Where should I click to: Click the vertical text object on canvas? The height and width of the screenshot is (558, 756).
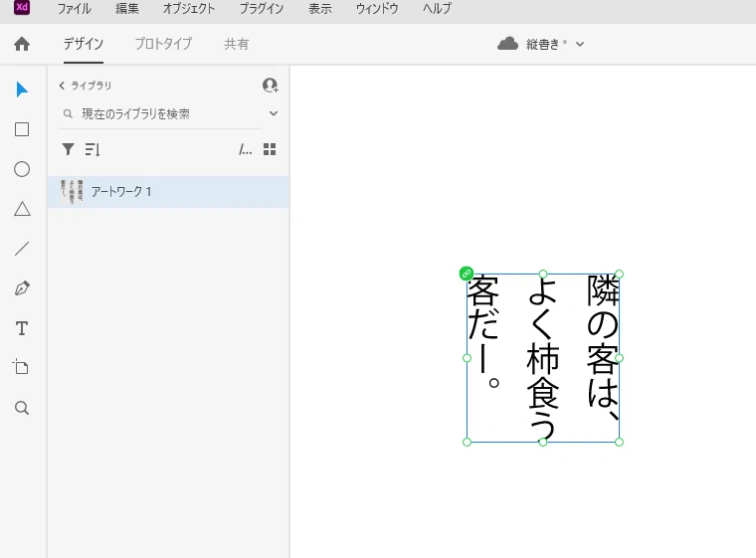click(x=543, y=358)
